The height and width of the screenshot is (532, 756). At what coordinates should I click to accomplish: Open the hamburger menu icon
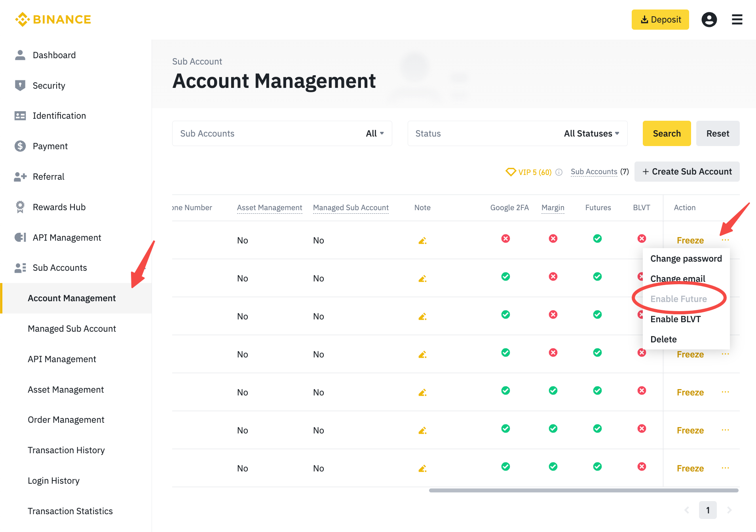point(737,19)
